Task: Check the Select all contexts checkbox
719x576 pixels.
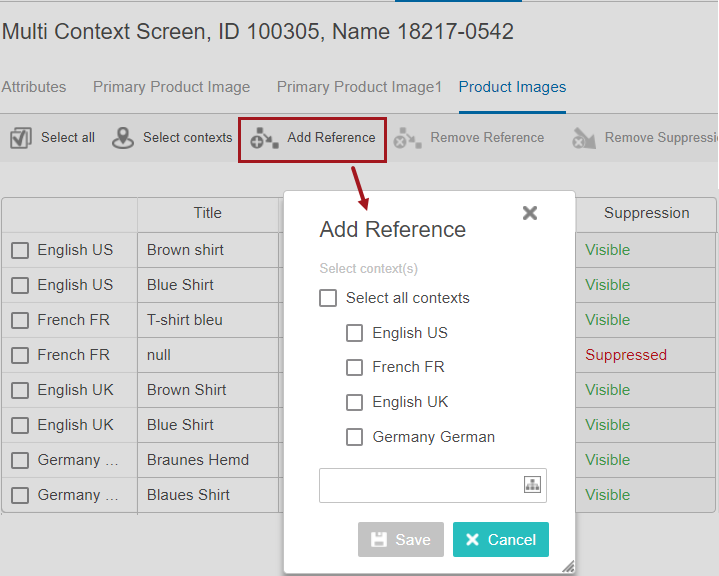Action: 328,298
